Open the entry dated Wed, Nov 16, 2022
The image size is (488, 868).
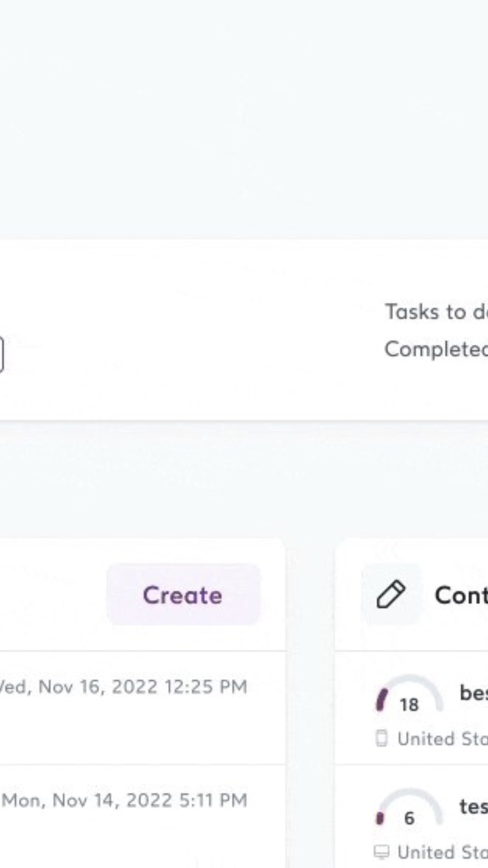click(123, 687)
